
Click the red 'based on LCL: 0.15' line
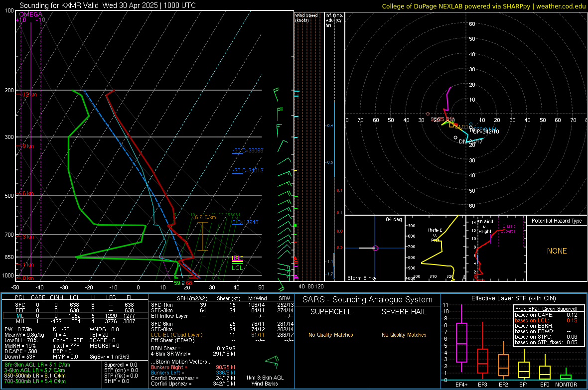pos(546,321)
